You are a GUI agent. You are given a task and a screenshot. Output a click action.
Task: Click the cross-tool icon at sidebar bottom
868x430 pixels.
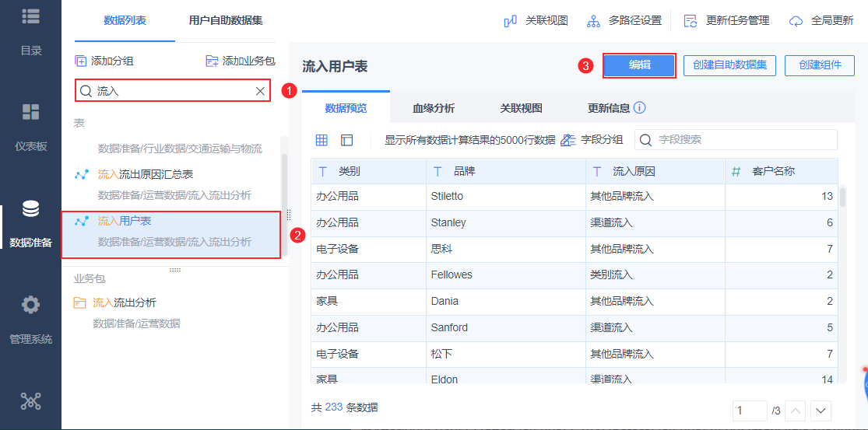point(31,401)
